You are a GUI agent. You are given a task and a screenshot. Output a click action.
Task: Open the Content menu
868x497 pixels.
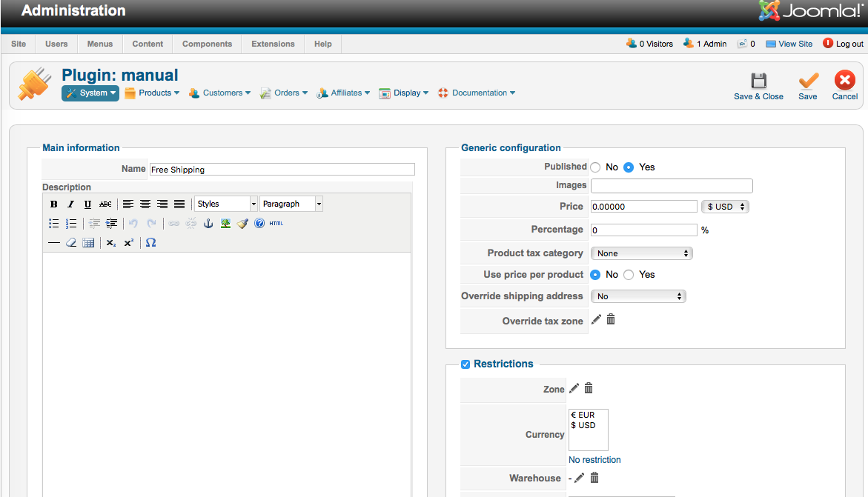click(x=148, y=44)
